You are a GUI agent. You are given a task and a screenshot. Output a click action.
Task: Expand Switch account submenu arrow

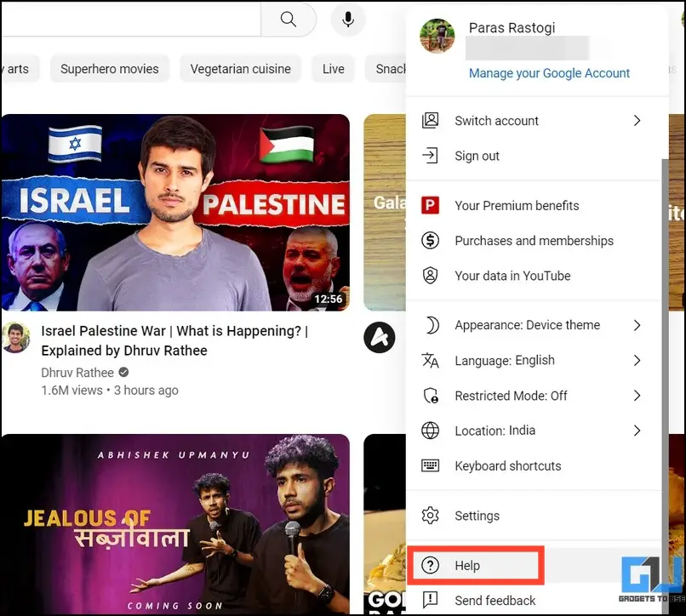coord(637,120)
